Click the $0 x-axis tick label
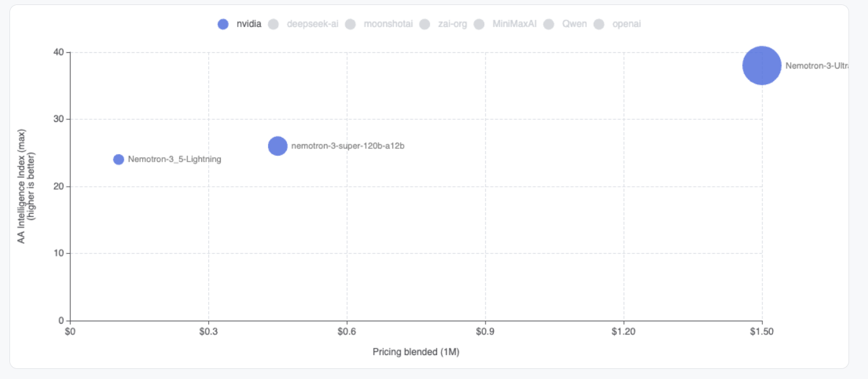 point(70,331)
